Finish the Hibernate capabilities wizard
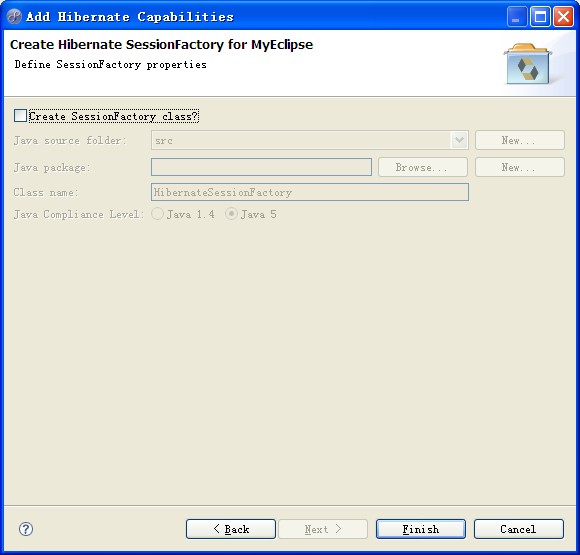 pyautogui.click(x=421, y=529)
